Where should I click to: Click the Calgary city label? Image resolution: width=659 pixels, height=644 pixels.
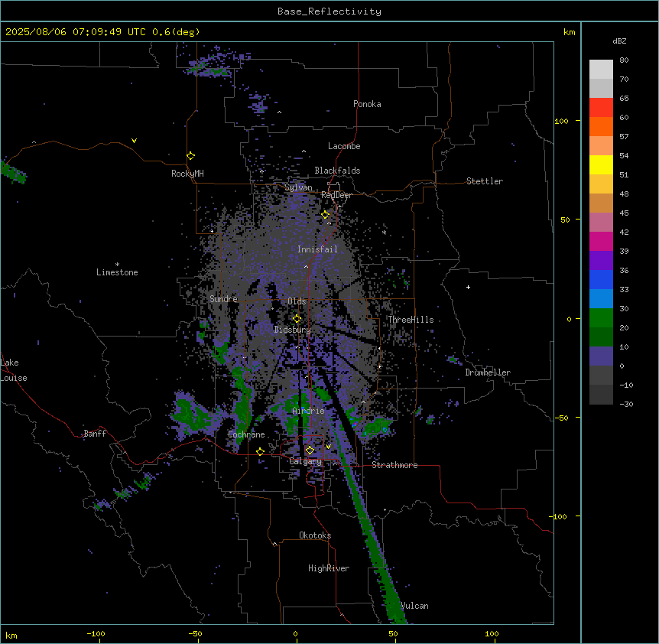(306, 461)
